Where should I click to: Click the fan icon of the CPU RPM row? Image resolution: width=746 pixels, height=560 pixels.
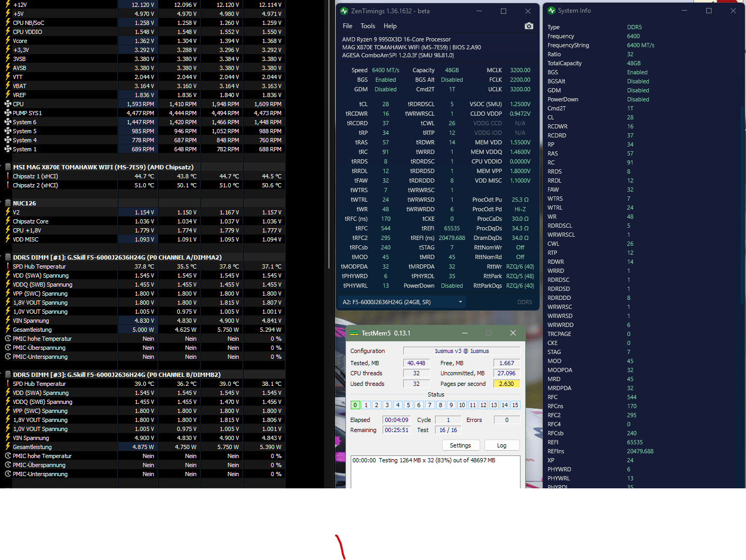(8, 104)
